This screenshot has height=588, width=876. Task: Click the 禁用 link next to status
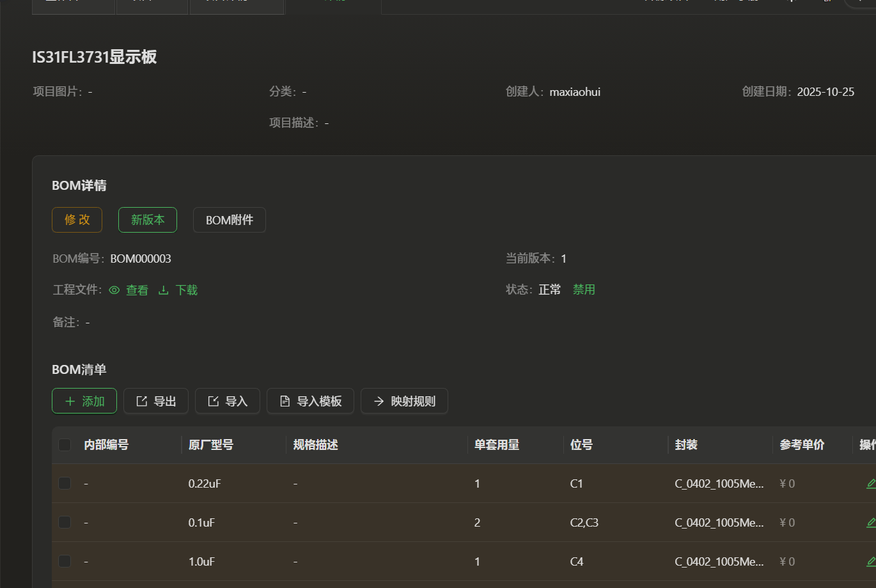pyautogui.click(x=584, y=290)
